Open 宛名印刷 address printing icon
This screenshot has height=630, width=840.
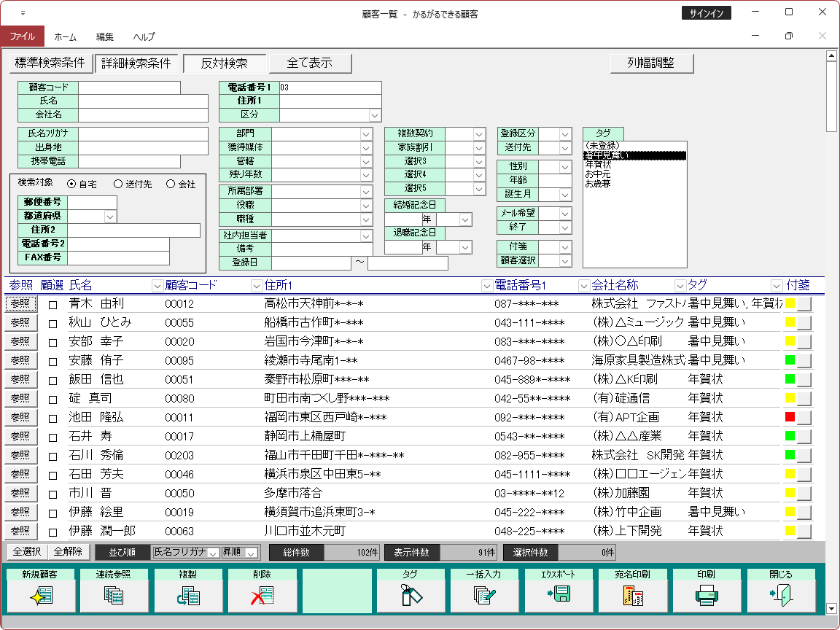pos(632,596)
